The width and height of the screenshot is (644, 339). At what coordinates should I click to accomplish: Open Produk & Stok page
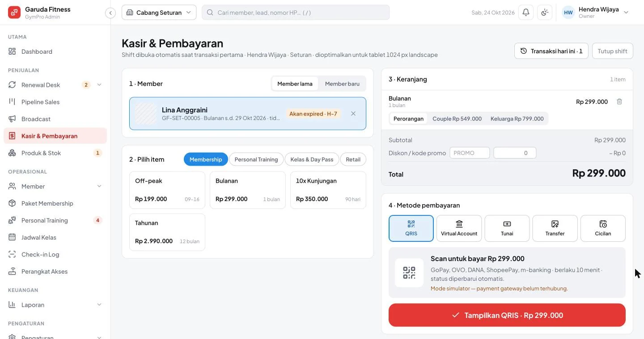click(x=55, y=153)
